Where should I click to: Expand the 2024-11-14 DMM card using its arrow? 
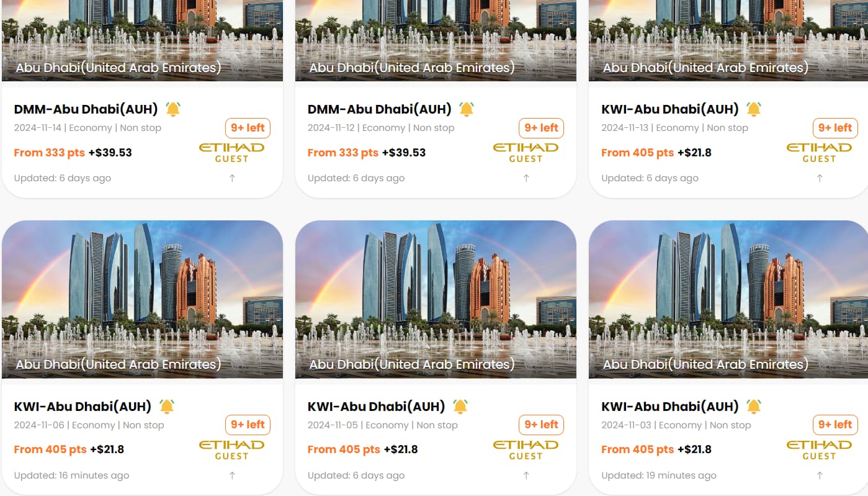point(232,178)
